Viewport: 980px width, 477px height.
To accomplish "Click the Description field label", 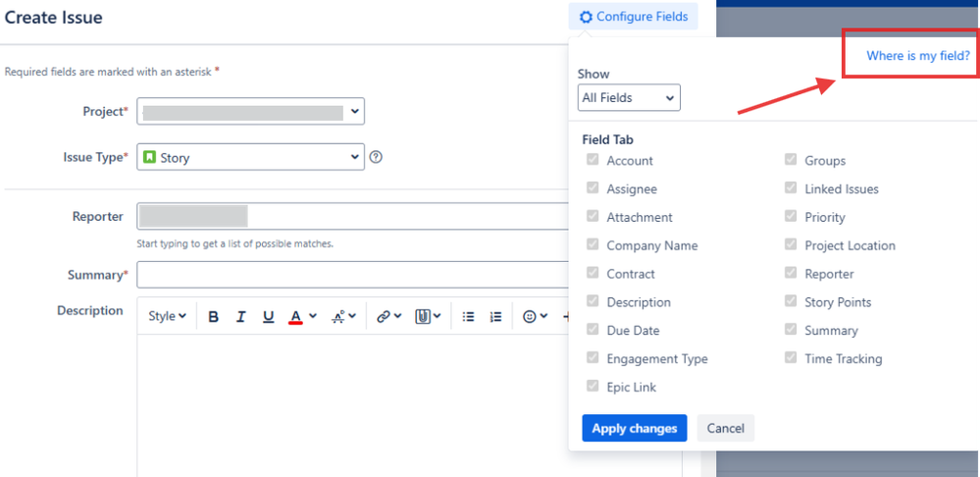I will click(x=90, y=311).
